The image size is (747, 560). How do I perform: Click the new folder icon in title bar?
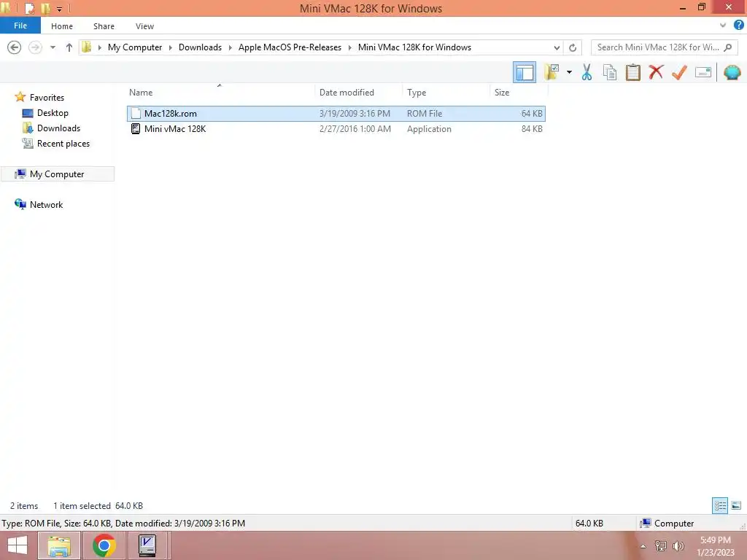(x=46, y=8)
